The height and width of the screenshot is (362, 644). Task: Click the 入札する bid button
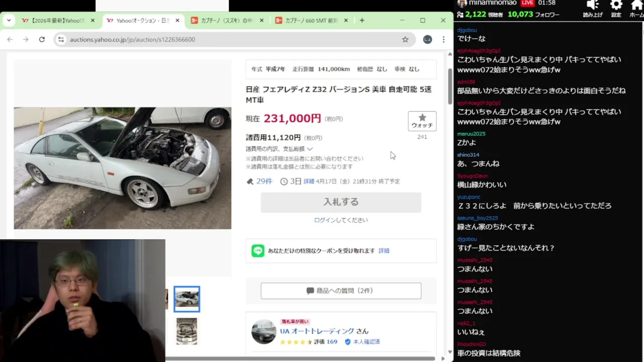pos(341,202)
